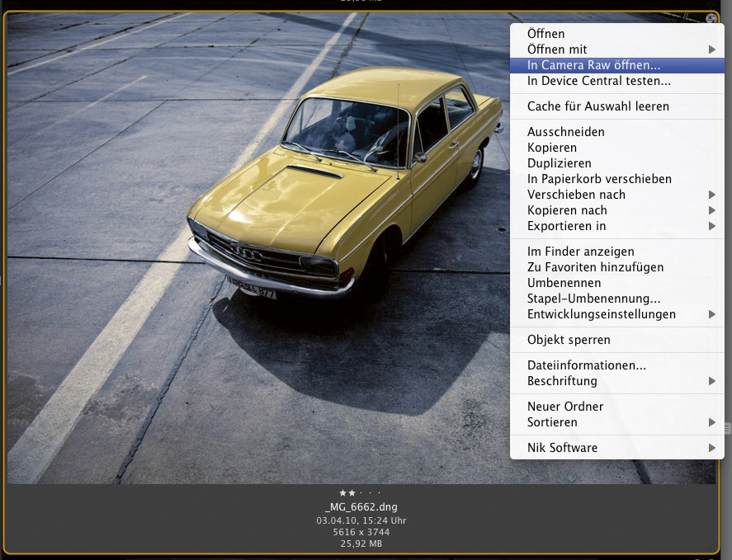This screenshot has width=732, height=560.
Task: Click 'In Device Central testen...'
Action: [x=598, y=81]
